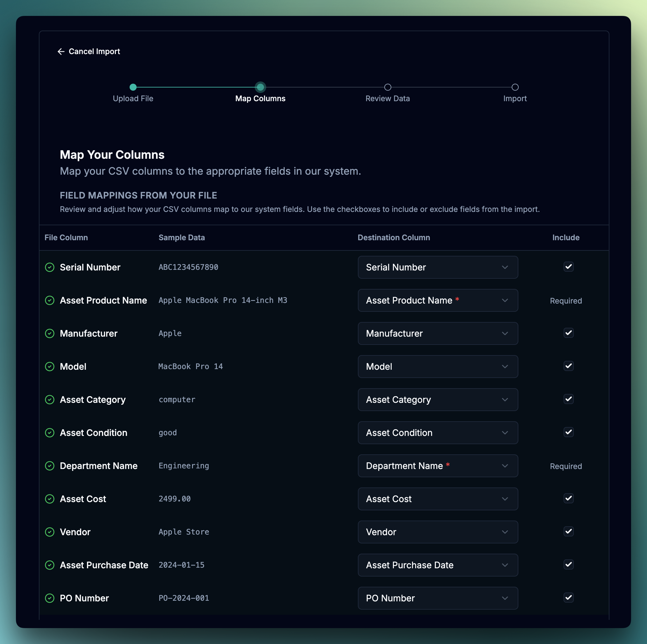Select the Review Data step label
Screen dimensions: 647x644
(387, 98)
